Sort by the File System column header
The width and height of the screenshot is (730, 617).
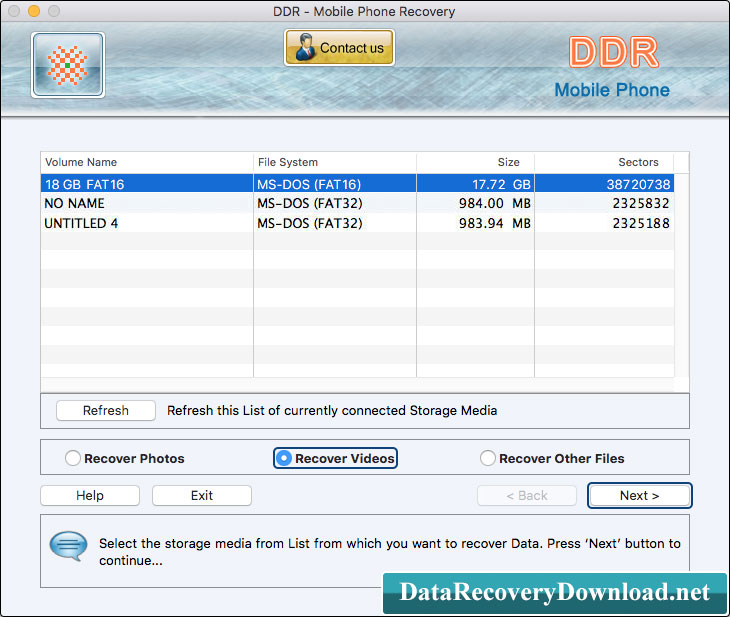tap(335, 162)
